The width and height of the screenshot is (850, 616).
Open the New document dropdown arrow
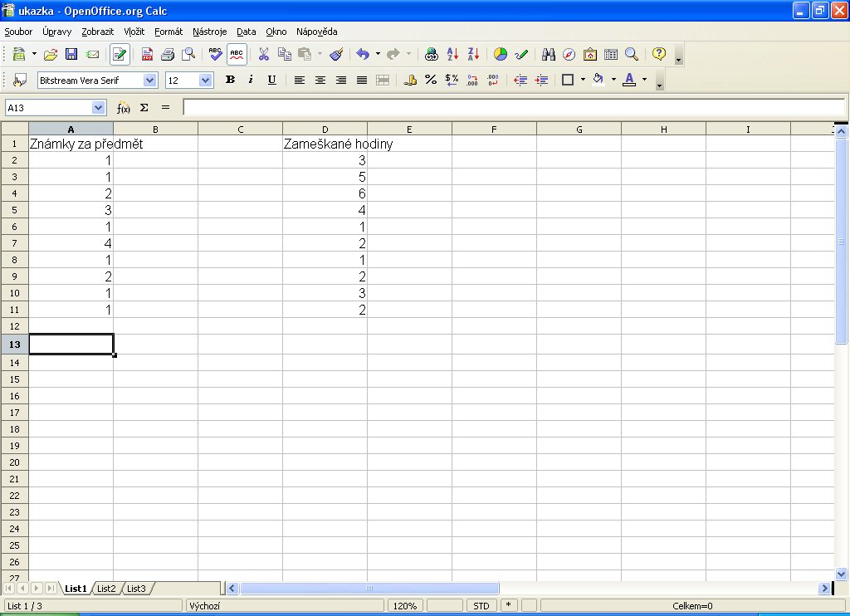pos(34,54)
